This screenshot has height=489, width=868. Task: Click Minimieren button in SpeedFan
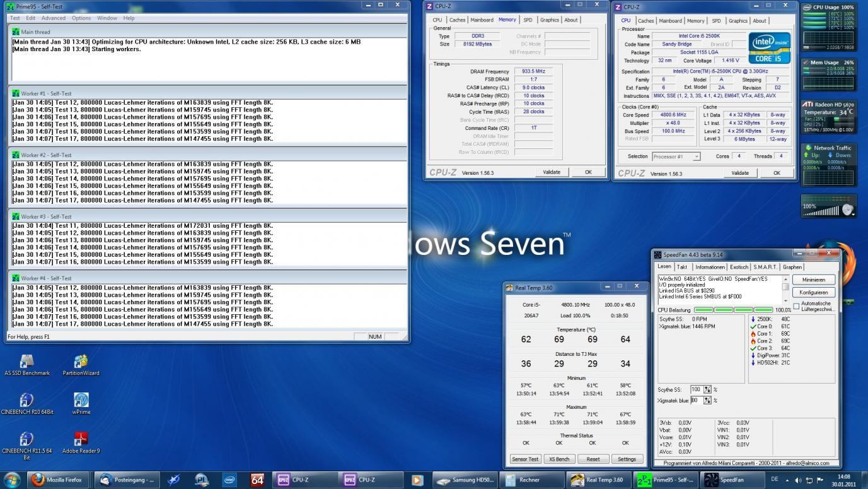click(814, 280)
